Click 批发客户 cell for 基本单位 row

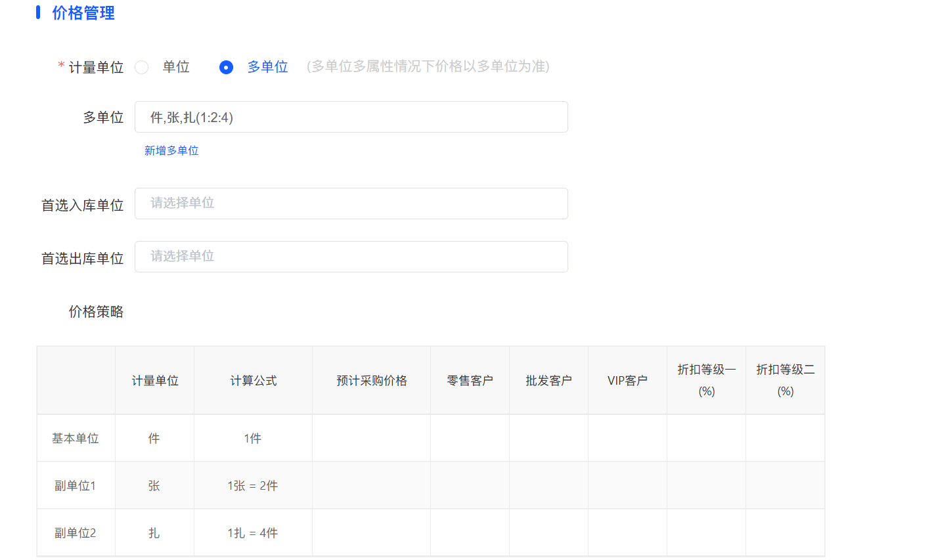pyautogui.click(x=548, y=438)
